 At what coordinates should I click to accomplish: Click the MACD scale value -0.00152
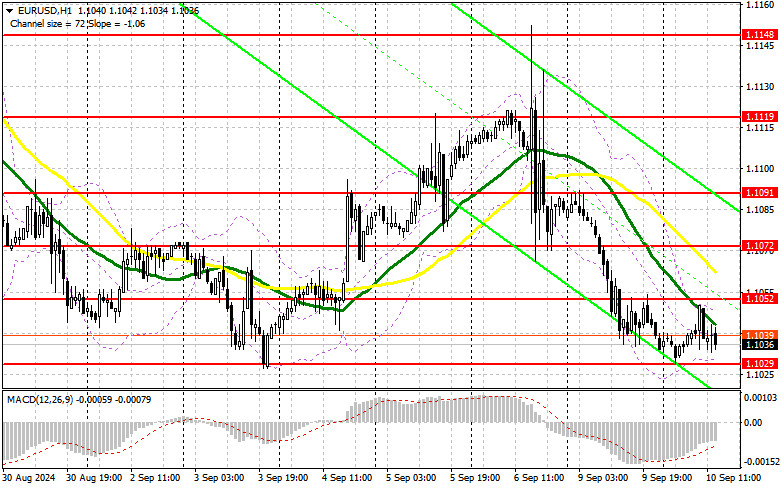[762, 462]
